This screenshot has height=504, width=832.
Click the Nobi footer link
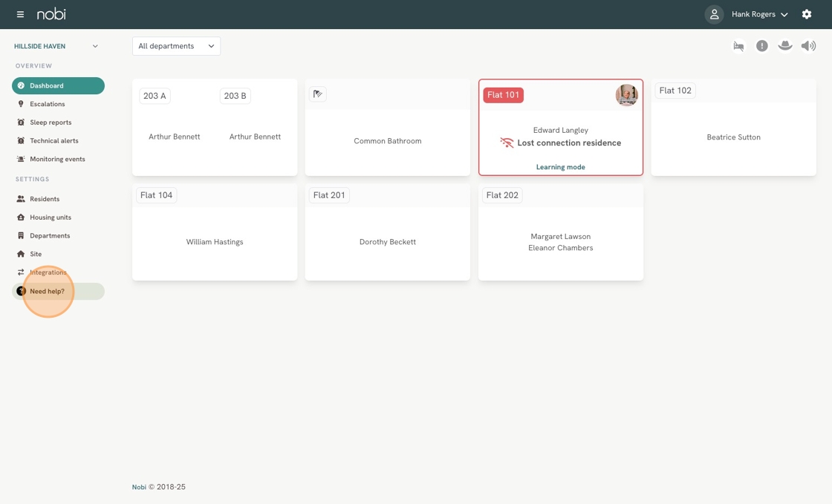[x=139, y=488]
